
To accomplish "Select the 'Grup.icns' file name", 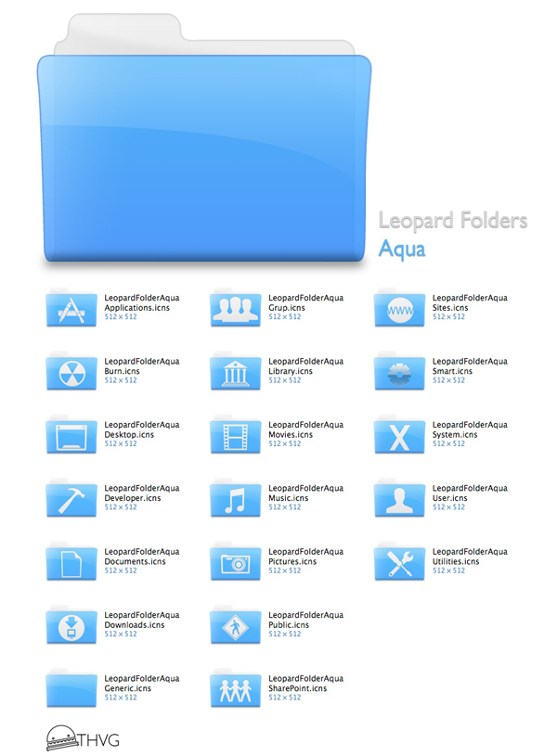I will 287,308.
